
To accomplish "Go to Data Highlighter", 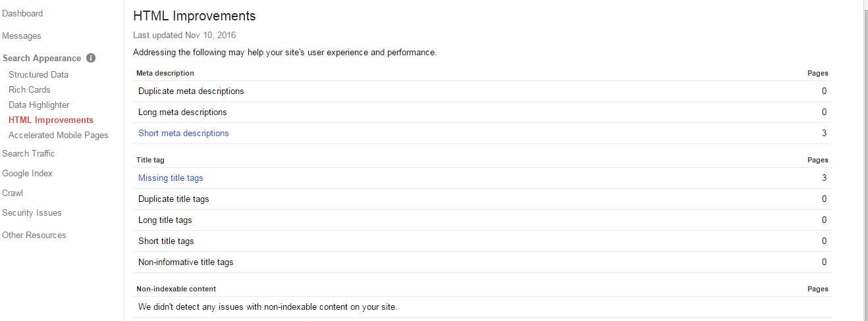I will click(39, 105).
